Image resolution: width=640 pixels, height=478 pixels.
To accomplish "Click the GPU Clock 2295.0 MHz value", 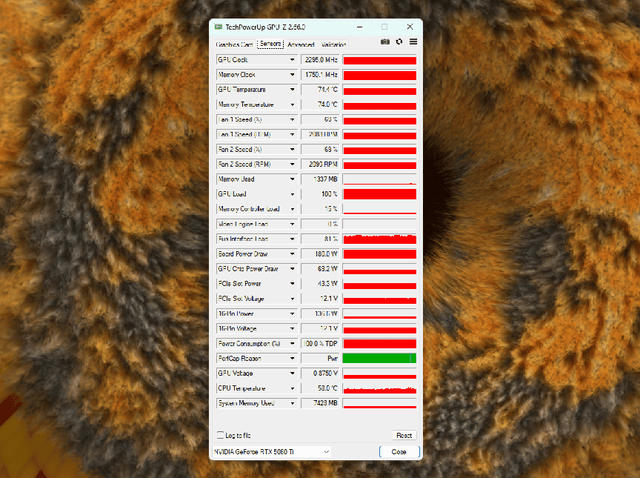I will [x=320, y=60].
